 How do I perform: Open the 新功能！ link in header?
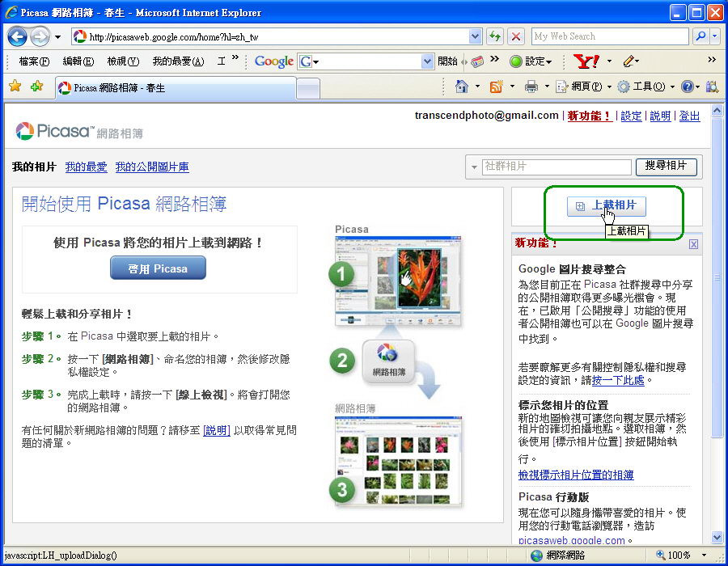[x=590, y=116]
